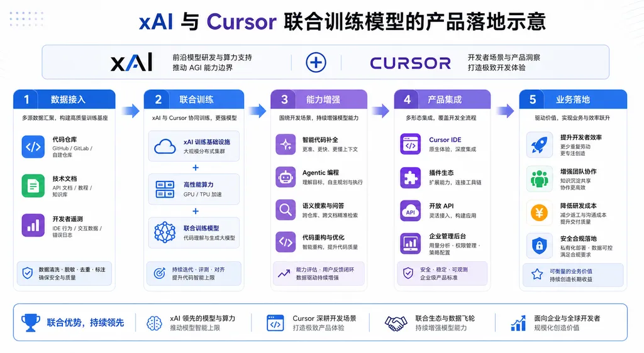Image resolution: width=644 pixels, height=353 pixels.
Task: Click the text 跨仓库、跨文档精准检索
Action: click(x=330, y=215)
